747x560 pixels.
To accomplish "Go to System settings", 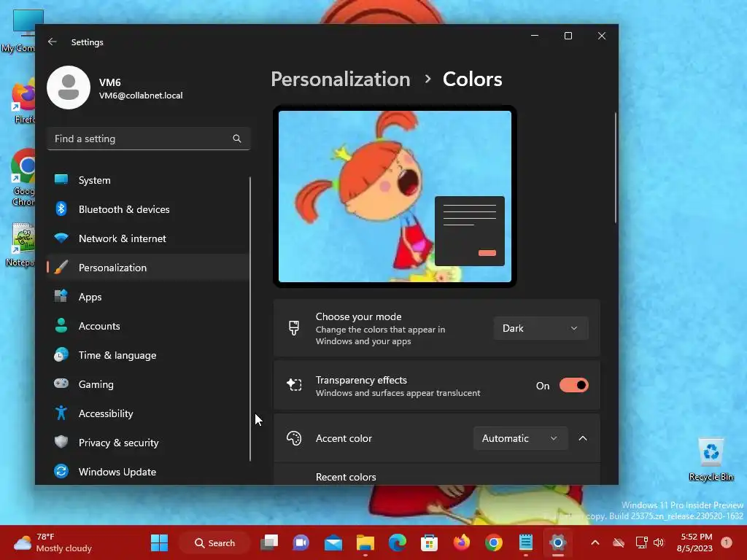I will coord(148,180).
